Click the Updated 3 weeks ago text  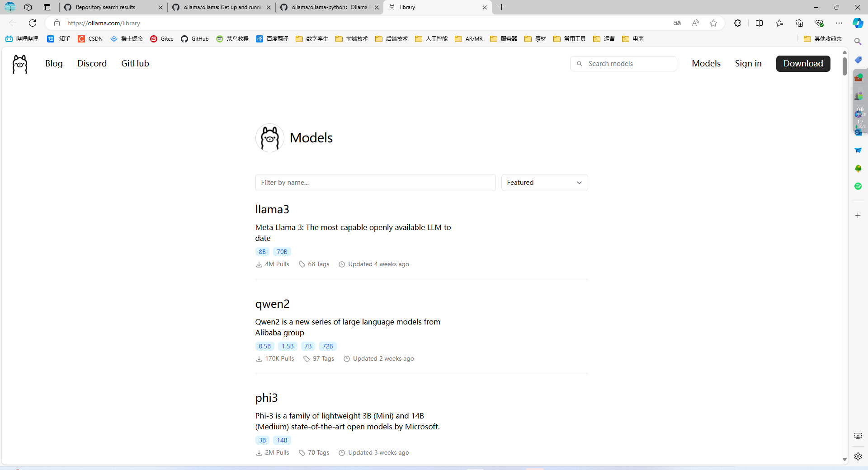pos(378,453)
